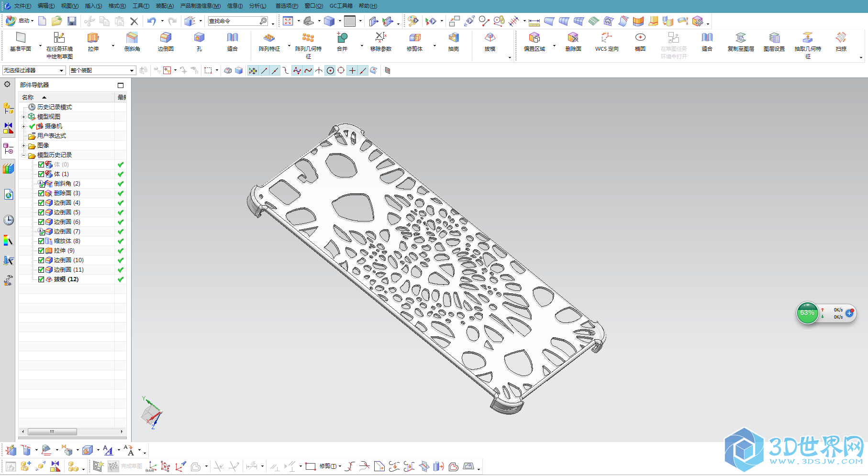868x476 pixels.
Task: Uncheck the 拔模 (12) feature checkbox
Action: click(41, 279)
